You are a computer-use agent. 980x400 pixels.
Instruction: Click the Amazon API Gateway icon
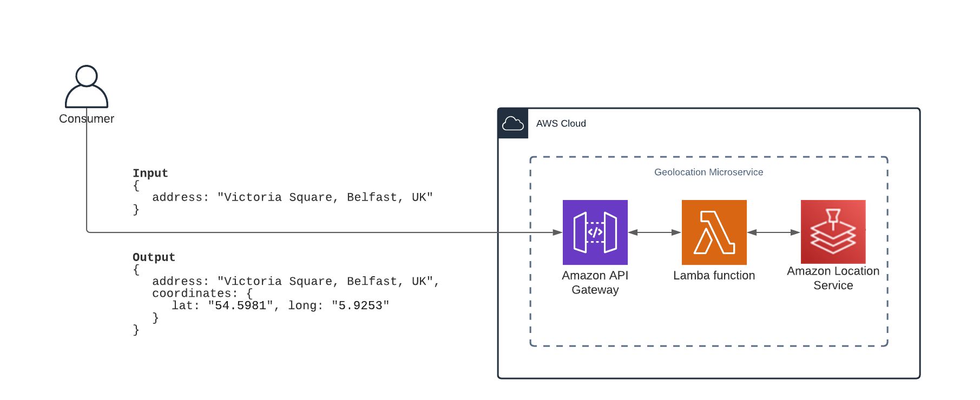point(595,232)
